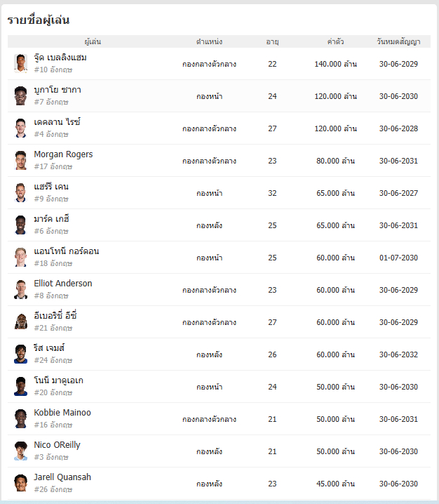Click the วันหมดสัญญา column header
Viewport: 439px width, 504px height.
pos(398,41)
